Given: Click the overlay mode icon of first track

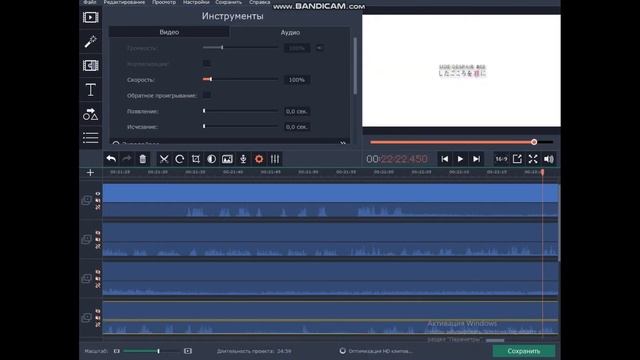Looking at the screenshot, I should pyautogui.click(x=86, y=200).
